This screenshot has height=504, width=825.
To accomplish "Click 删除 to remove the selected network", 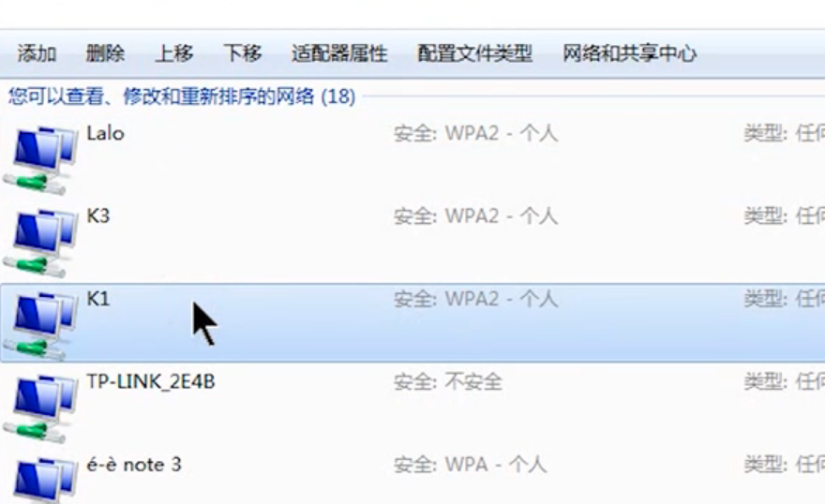I will coord(105,53).
